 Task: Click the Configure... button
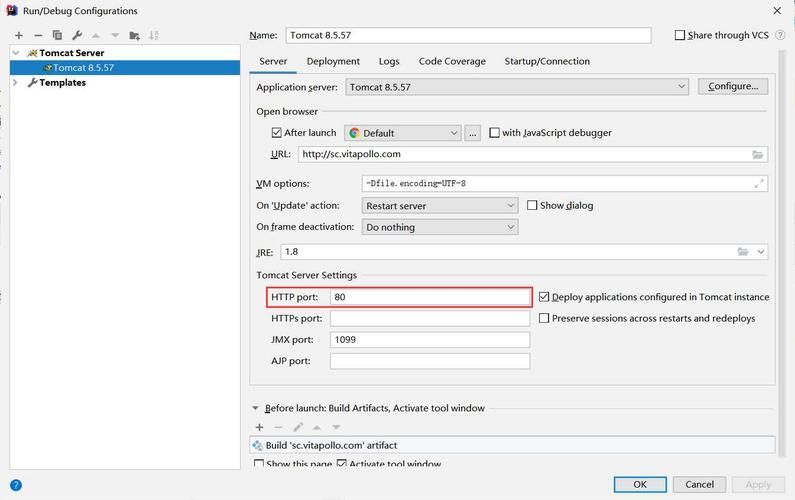[x=733, y=86]
